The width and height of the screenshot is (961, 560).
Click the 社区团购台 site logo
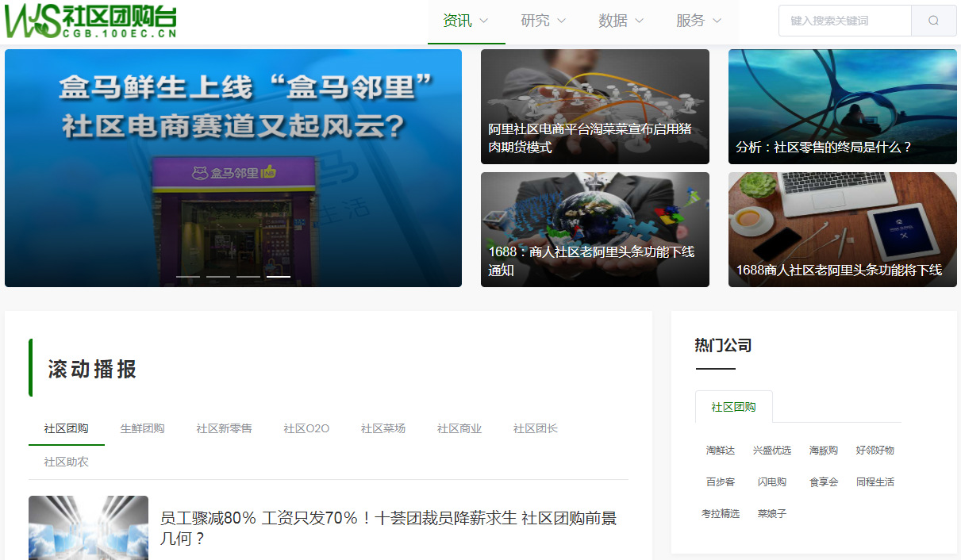click(90, 21)
